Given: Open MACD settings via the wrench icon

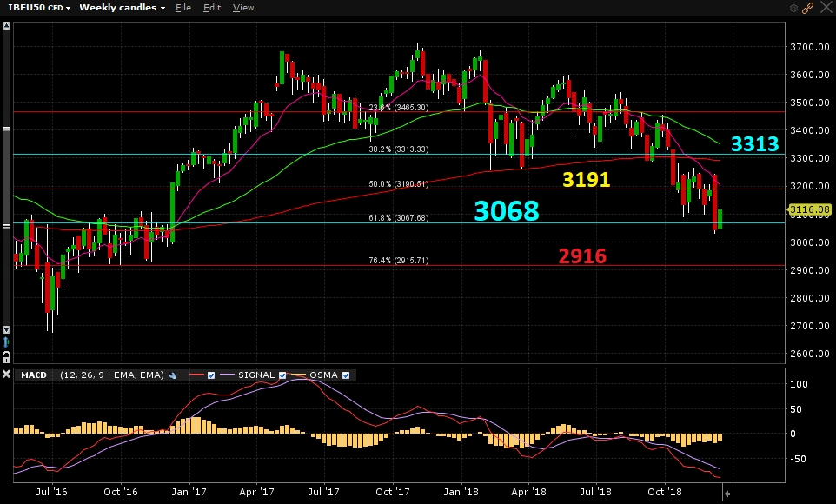Looking at the screenshot, I should pyautogui.click(x=173, y=375).
